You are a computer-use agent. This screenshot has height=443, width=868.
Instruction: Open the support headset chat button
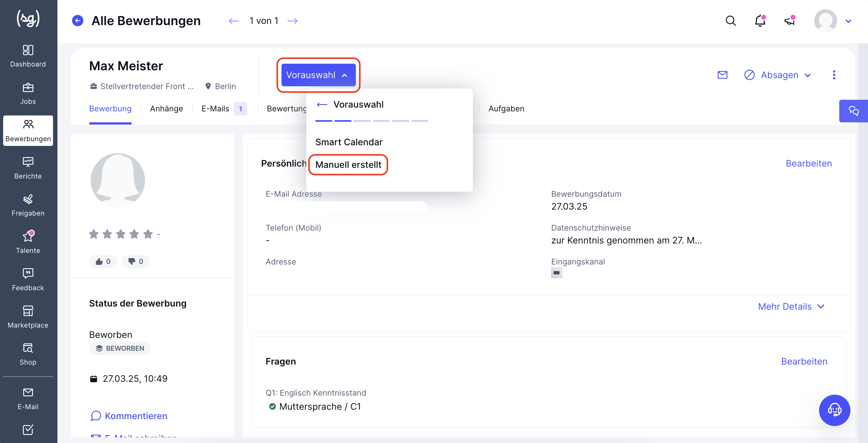point(834,410)
